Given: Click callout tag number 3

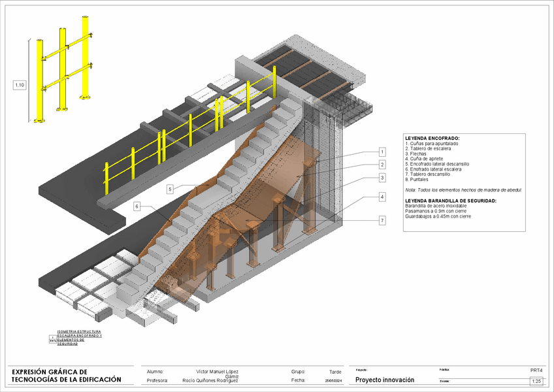Looking at the screenshot, I should pyautogui.click(x=382, y=178).
